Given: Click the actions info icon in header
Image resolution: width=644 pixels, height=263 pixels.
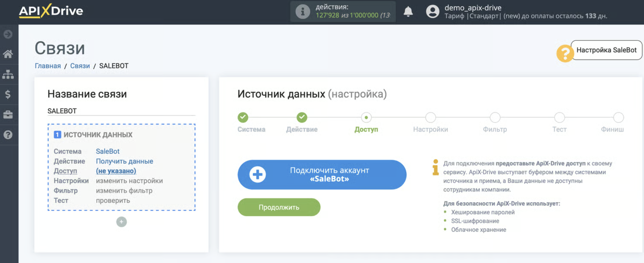Looking at the screenshot, I should (302, 12).
